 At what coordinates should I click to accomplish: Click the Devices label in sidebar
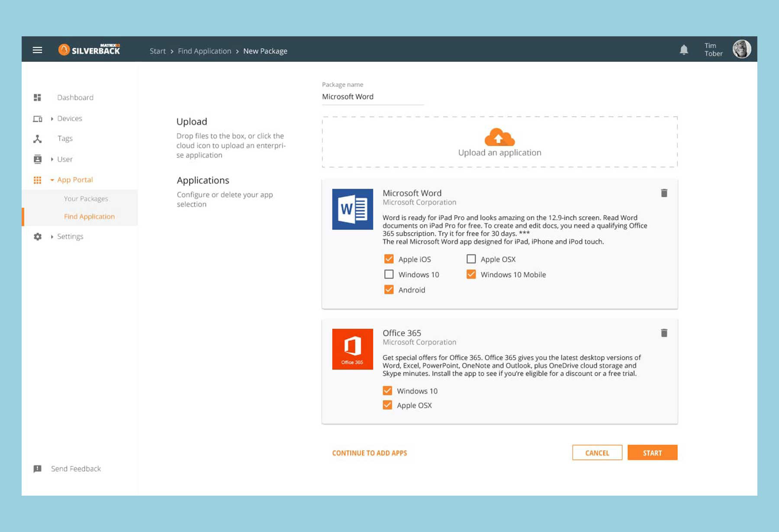tap(70, 118)
